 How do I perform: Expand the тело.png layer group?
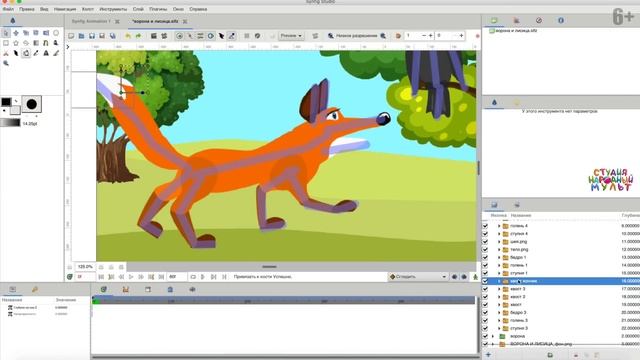[x=499, y=249]
